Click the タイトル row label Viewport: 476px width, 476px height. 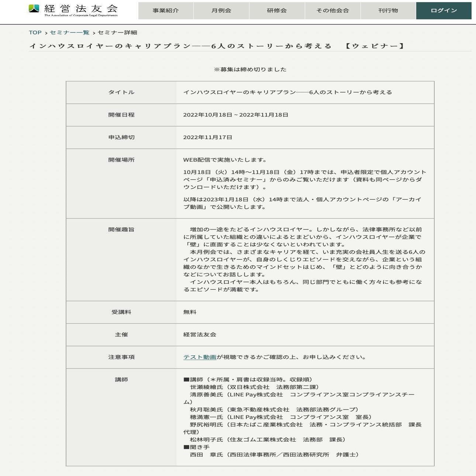pyautogui.click(x=121, y=92)
